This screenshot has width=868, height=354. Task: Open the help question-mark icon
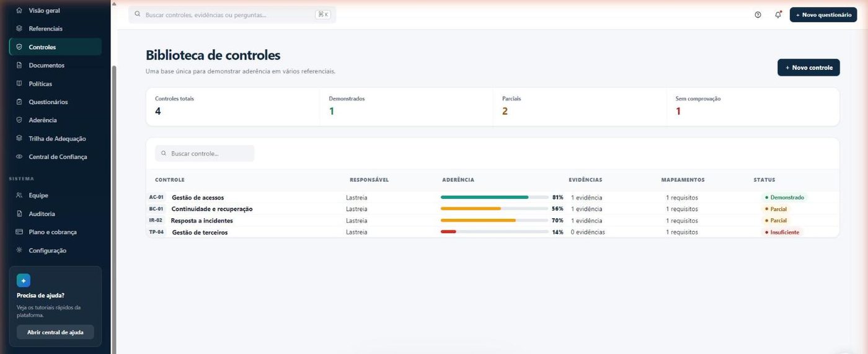click(x=758, y=15)
